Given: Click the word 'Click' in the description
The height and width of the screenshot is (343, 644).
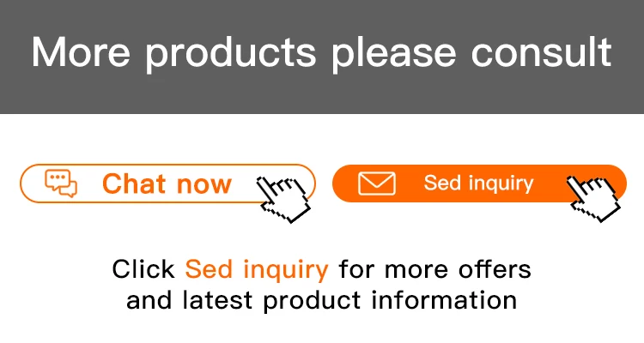Looking at the screenshot, I should tap(144, 269).
